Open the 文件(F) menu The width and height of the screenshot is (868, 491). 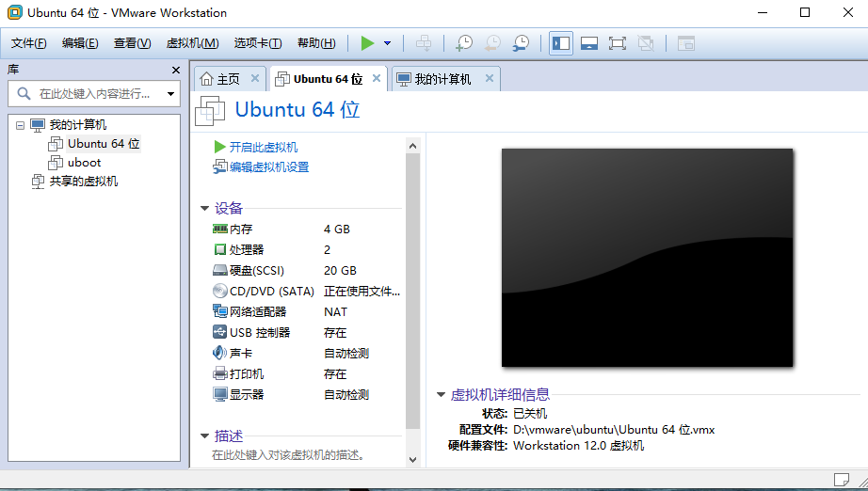tap(29, 43)
